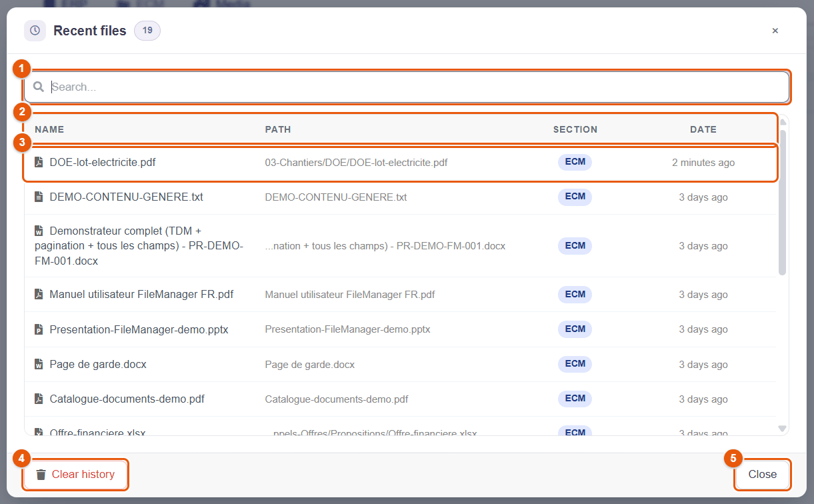Dismiss dialog with the top-right X icon
This screenshot has height=504, width=814.
pos(775,31)
